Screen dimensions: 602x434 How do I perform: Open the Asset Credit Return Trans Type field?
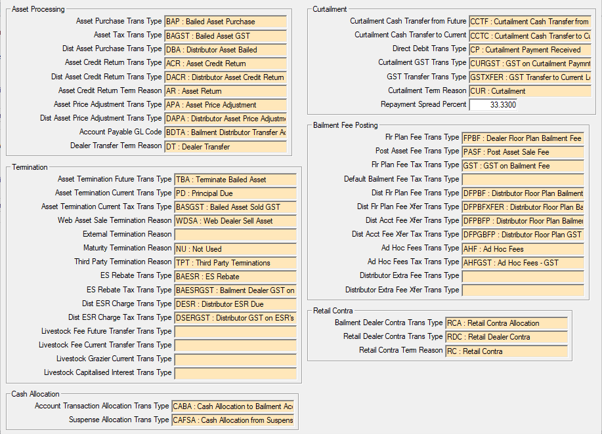coord(225,63)
